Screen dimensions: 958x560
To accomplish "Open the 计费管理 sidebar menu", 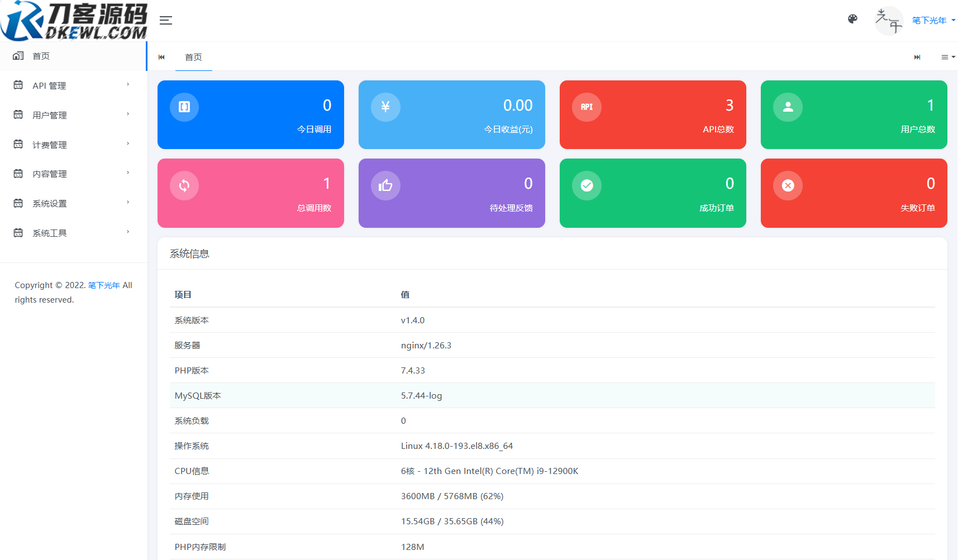I will pos(50,144).
